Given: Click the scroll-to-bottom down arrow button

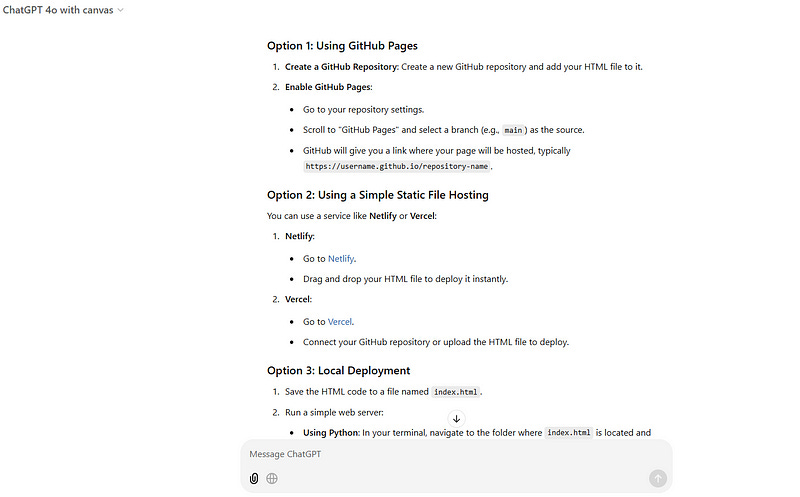Looking at the screenshot, I should [x=457, y=419].
